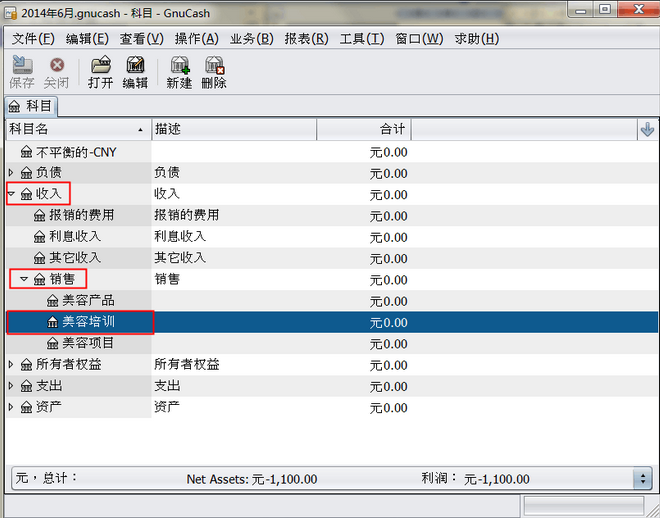
Task: Click the bank icon beside 利息收入 account
Action: tap(40, 236)
